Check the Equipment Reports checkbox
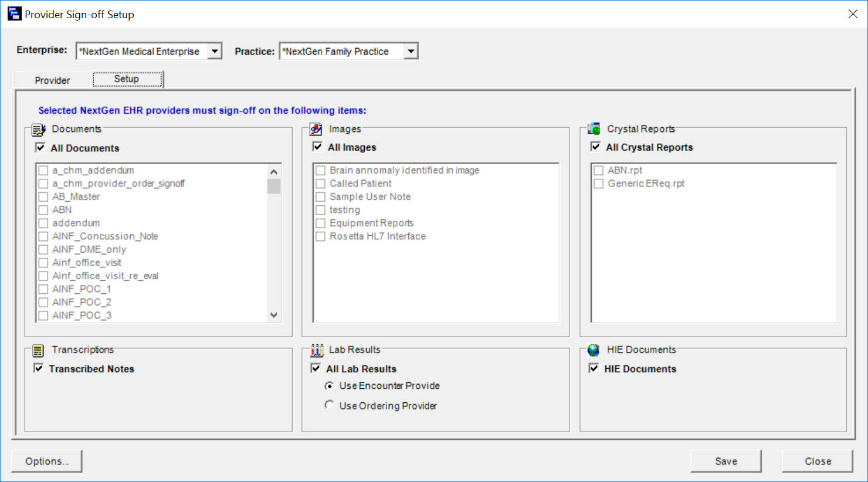The image size is (868, 482). 321,223
